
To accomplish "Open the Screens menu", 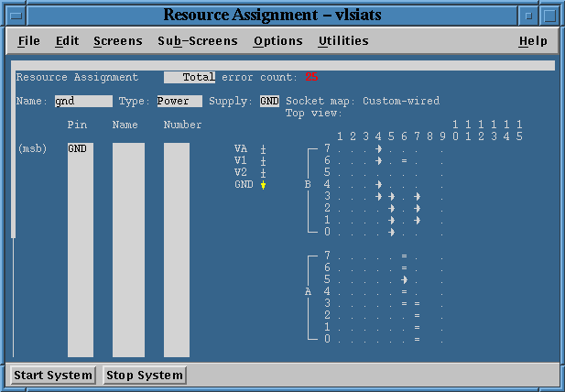I will 118,40.
